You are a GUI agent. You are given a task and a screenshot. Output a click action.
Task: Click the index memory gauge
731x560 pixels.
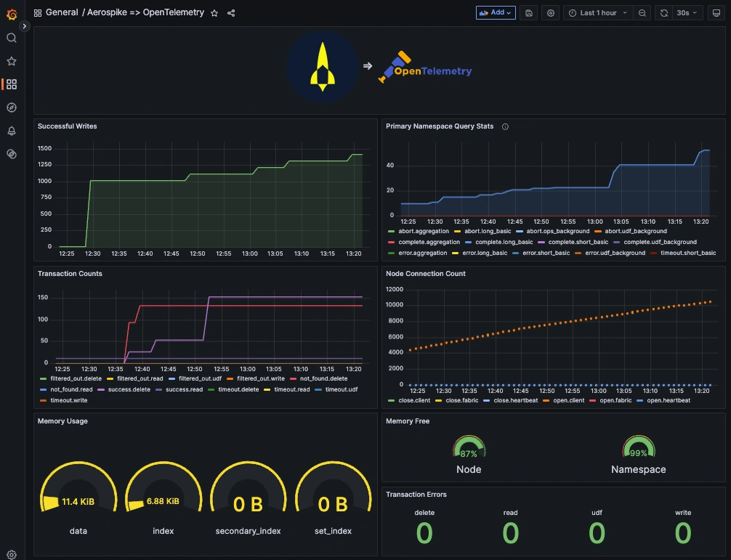pyautogui.click(x=163, y=488)
